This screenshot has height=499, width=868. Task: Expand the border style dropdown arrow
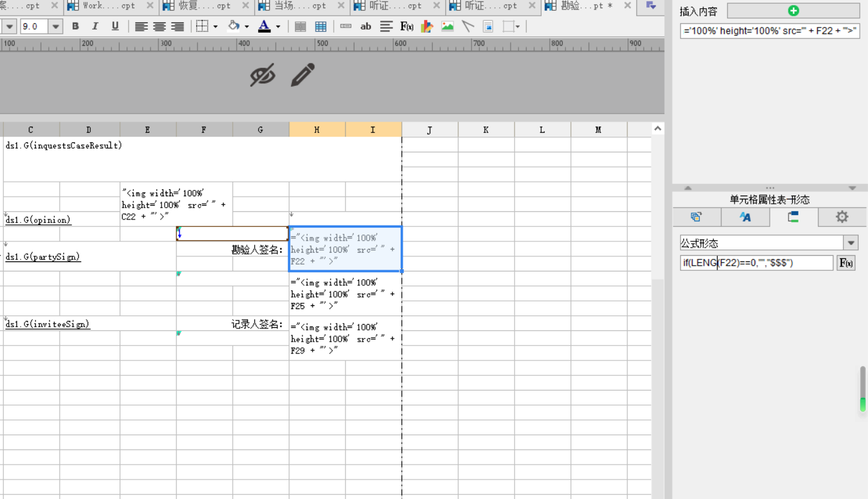click(215, 26)
